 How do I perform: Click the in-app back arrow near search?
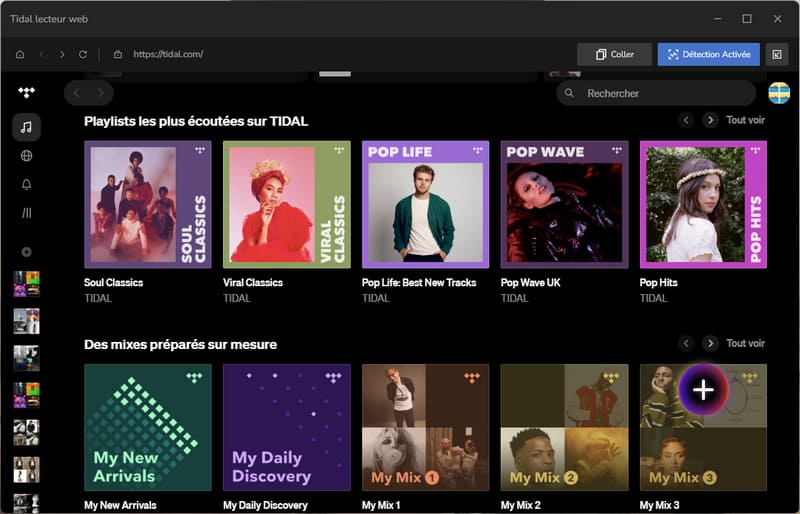coord(77,93)
